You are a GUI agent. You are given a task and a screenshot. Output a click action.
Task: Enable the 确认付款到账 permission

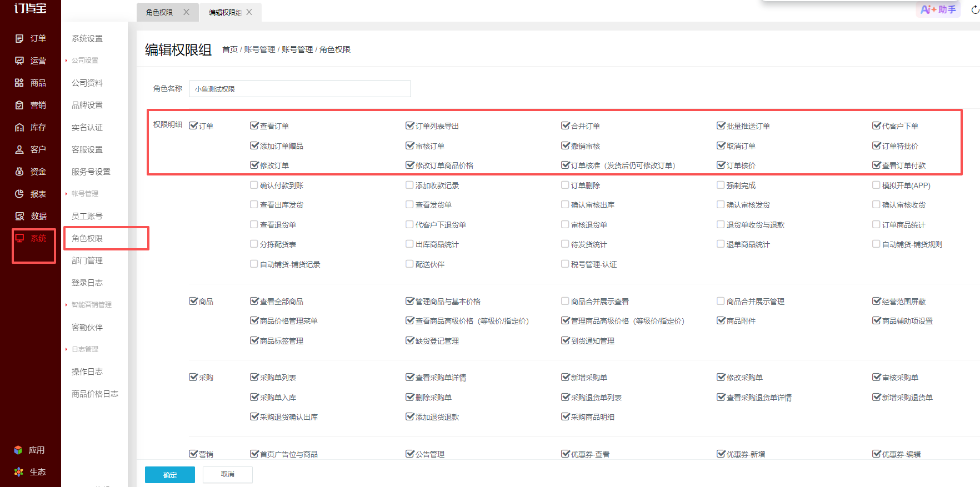pos(254,185)
